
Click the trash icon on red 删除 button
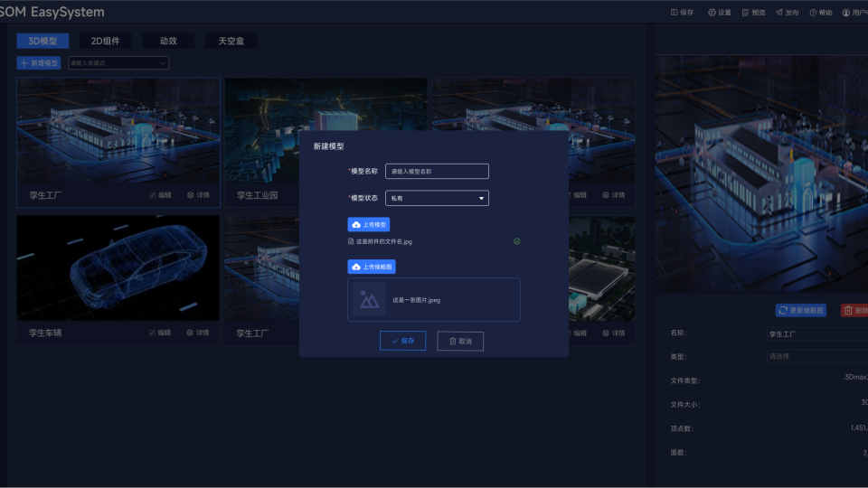pos(848,310)
